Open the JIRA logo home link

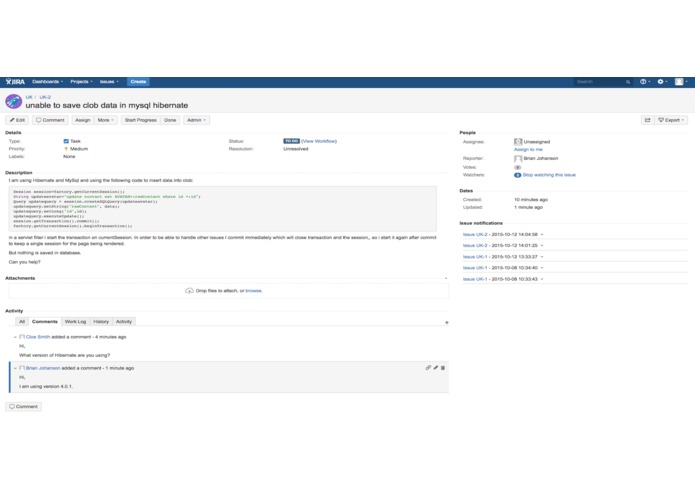pos(15,82)
